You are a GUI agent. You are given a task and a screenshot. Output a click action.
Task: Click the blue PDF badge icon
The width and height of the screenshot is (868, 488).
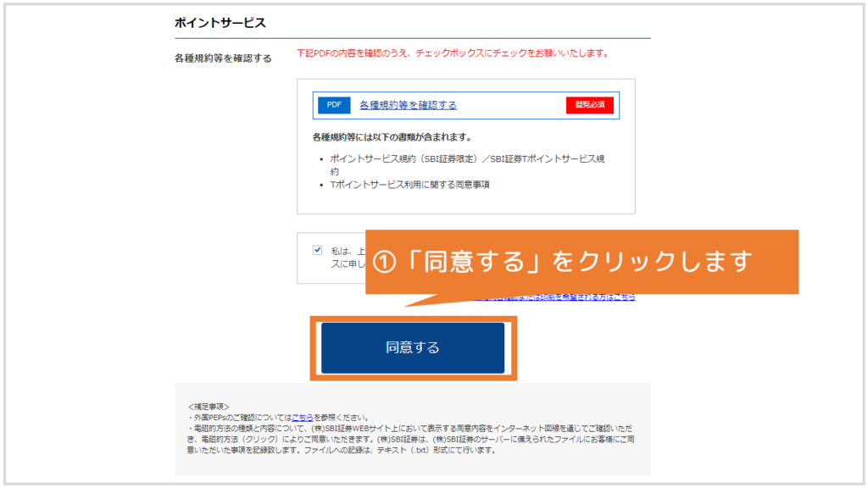point(334,104)
